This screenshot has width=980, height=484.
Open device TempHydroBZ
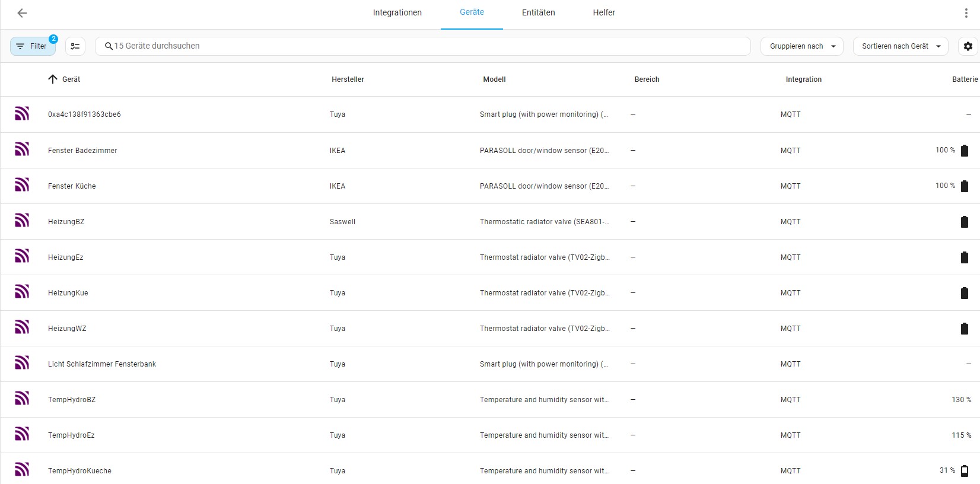72,400
